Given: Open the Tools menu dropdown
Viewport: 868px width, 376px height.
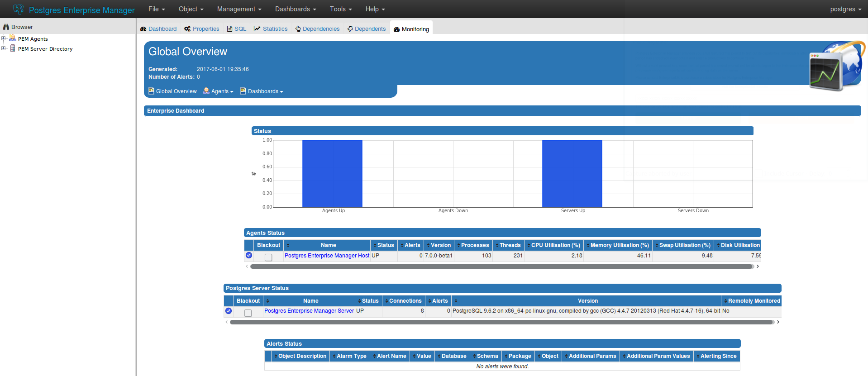Looking at the screenshot, I should point(341,9).
